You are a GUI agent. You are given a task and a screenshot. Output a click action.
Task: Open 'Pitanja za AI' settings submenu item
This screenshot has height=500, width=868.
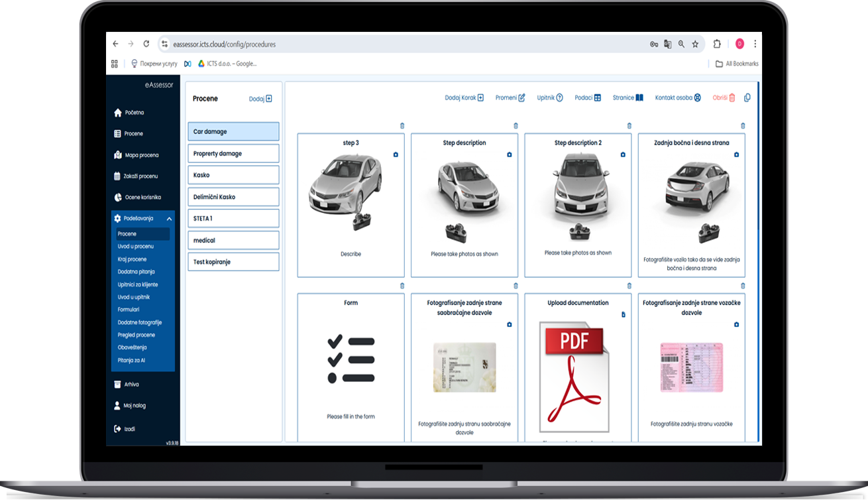(x=132, y=360)
